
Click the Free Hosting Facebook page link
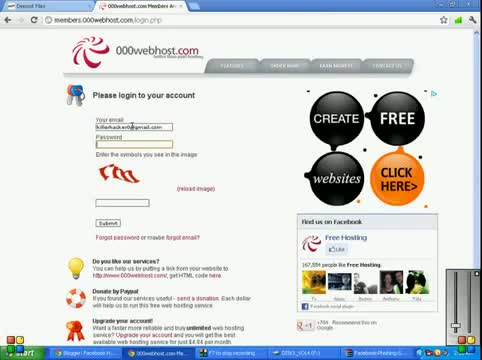pos(346,238)
